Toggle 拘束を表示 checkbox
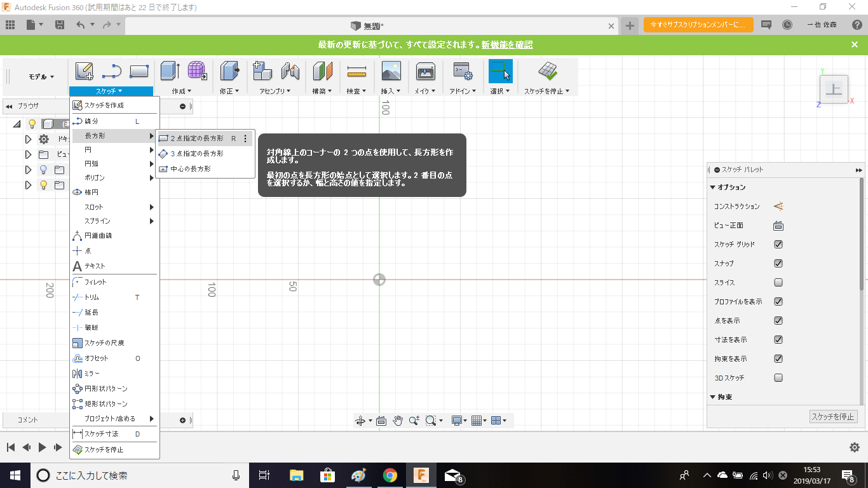868x488 pixels. [x=778, y=359]
